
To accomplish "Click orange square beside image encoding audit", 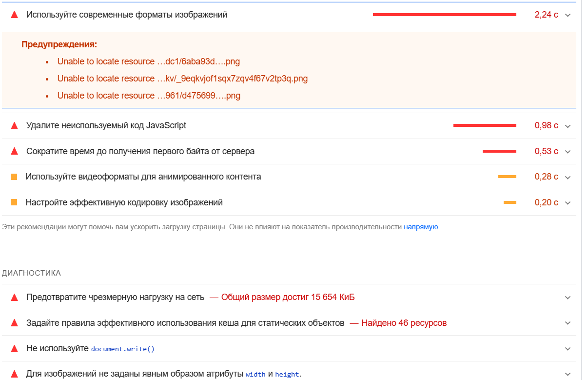I will pos(14,202).
